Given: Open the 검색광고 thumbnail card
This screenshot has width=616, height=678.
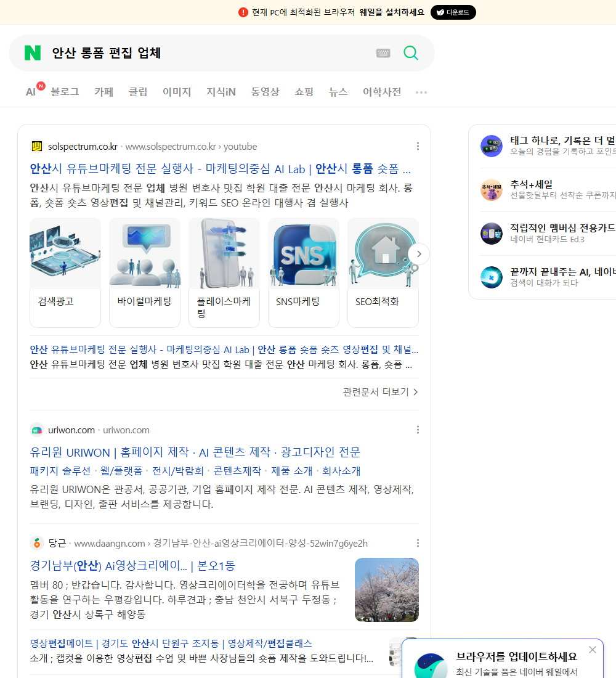Looking at the screenshot, I should (65, 272).
